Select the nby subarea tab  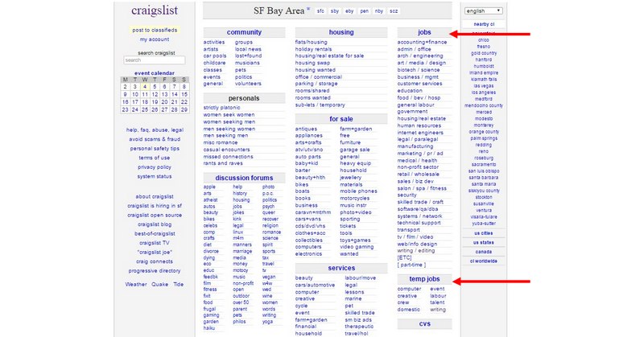coord(379,11)
